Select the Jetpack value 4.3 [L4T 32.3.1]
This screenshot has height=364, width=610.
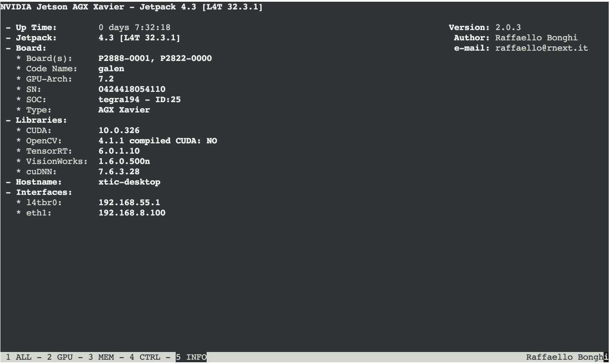tap(140, 38)
